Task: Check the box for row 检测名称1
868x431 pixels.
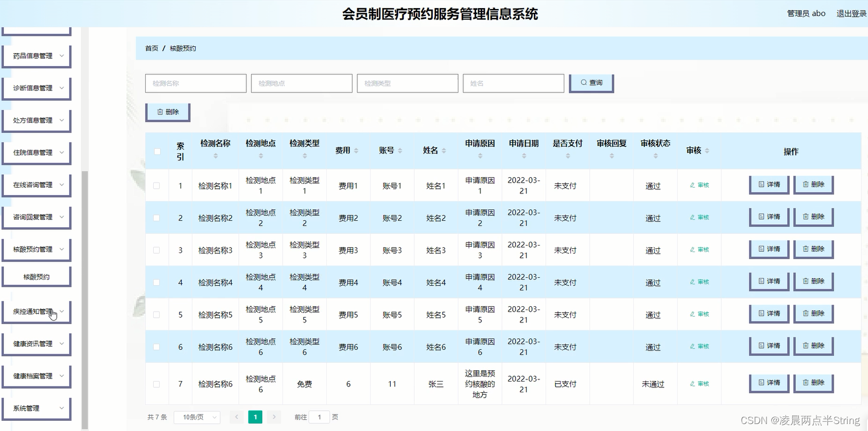Action: 156,186
